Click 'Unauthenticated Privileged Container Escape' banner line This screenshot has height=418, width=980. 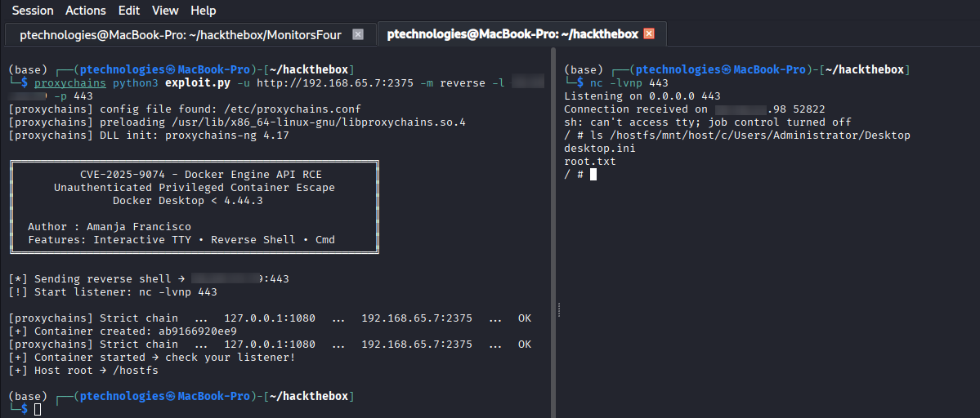point(195,188)
